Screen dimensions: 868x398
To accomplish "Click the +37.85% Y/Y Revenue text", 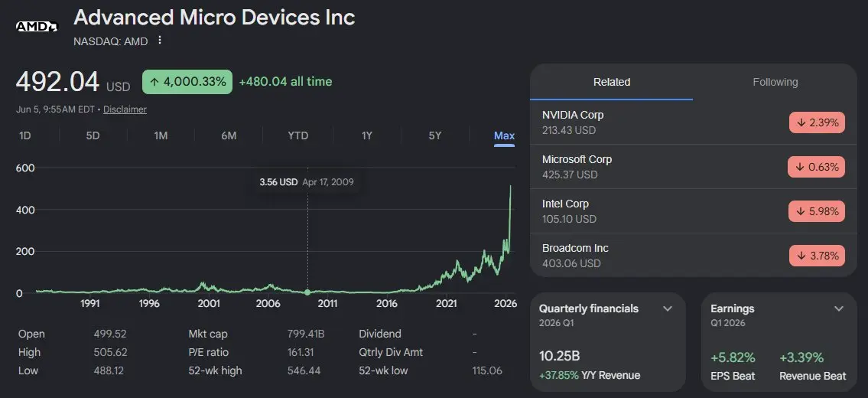I will [590, 375].
